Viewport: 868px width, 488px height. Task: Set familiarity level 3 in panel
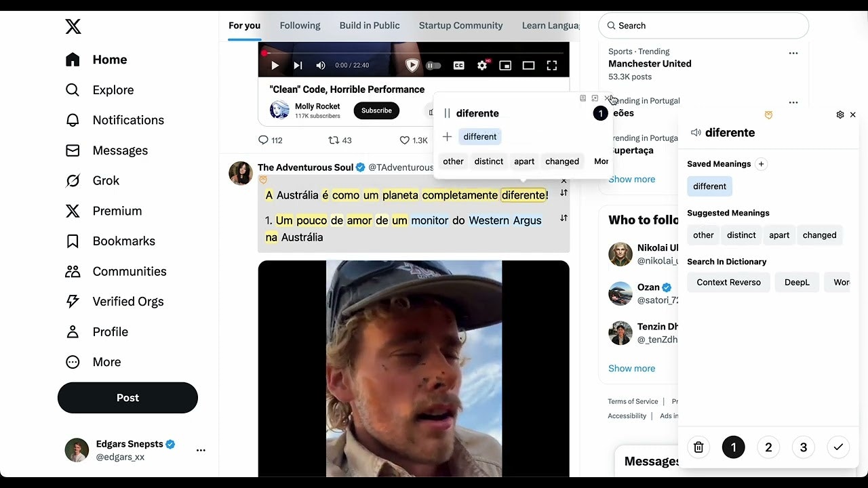click(x=804, y=447)
